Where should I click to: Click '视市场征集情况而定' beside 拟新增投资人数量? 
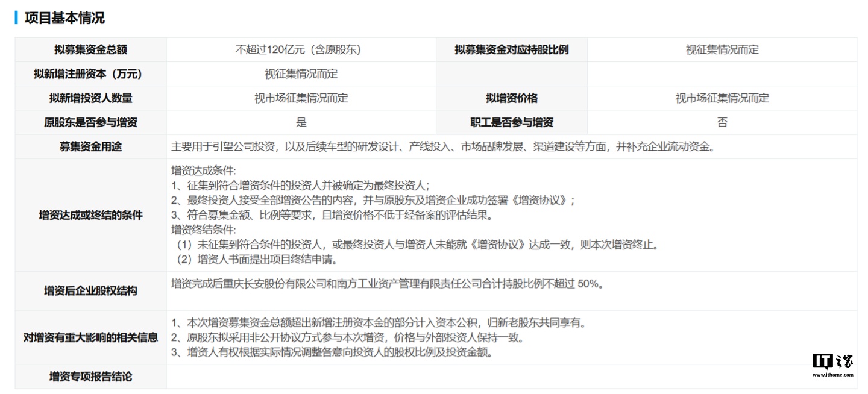pyautogui.click(x=301, y=98)
